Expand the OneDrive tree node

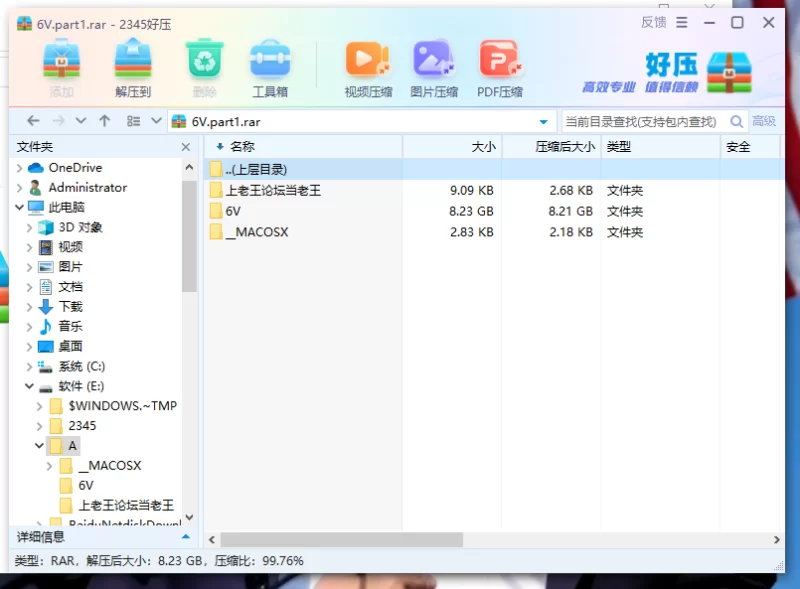19,168
